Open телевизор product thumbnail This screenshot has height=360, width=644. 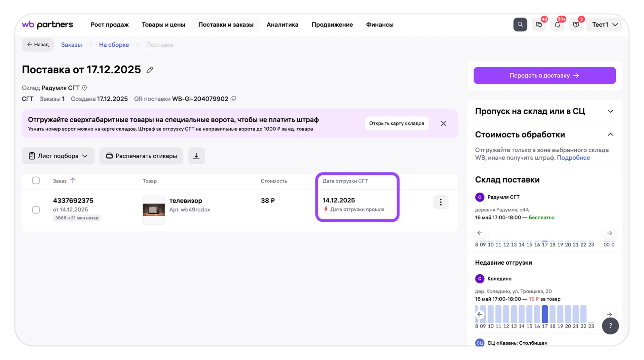pos(154,210)
